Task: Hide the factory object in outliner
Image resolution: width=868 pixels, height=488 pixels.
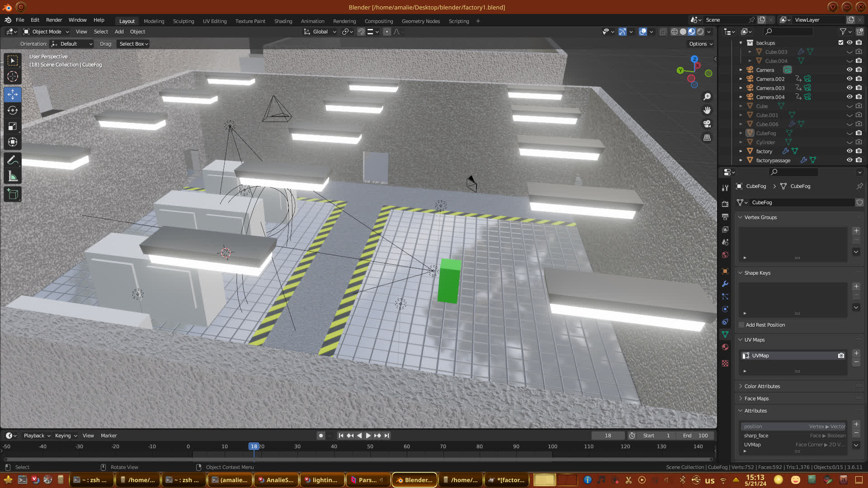Action: [x=849, y=151]
